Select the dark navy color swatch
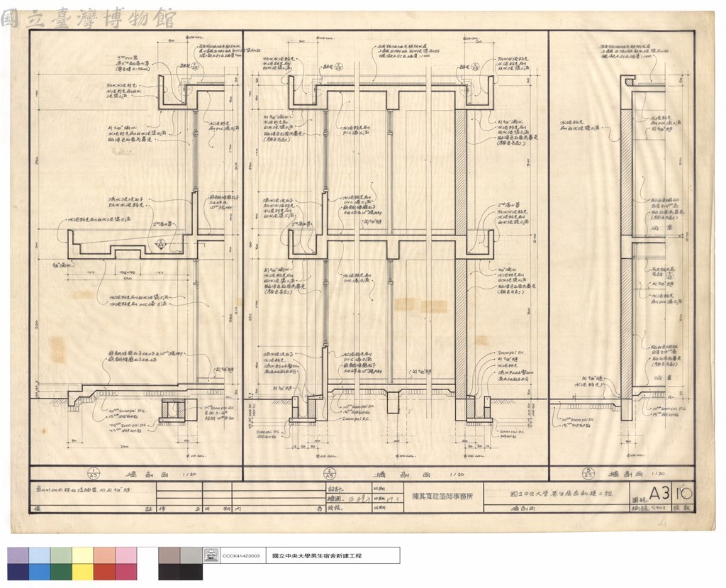The width and height of the screenshot is (726, 588). (18, 572)
